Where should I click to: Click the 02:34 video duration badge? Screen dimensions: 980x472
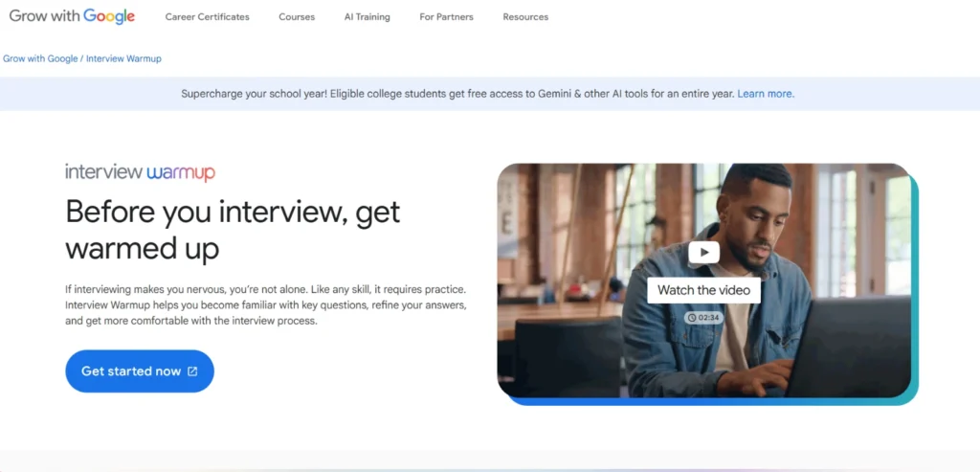coord(703,318)
